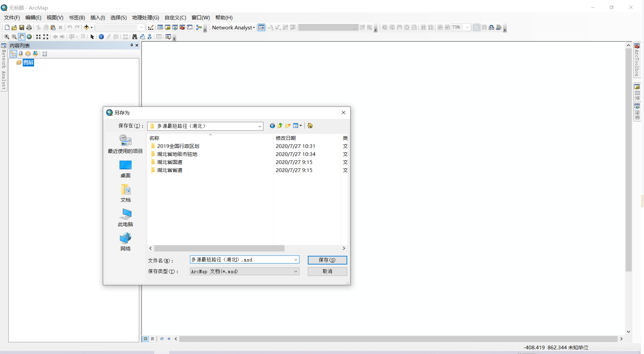Open the Go To XY tool
This screenshot has width=644, height=354.
coord(150,37)
